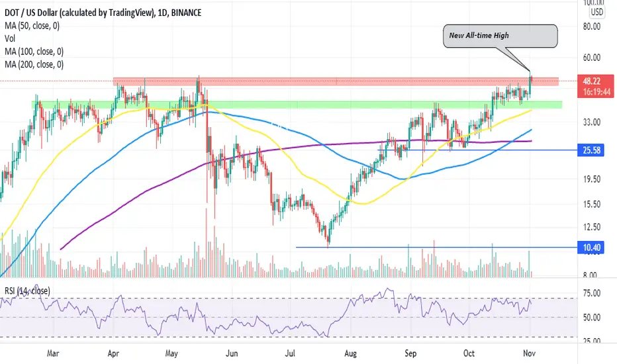Click the Mar label on time axis
The width and height of the screenshot is (617, 364).
(53, 353)
